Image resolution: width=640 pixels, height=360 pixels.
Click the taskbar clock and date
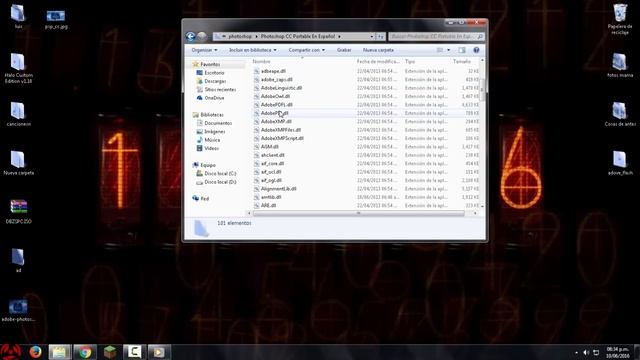(x=618, y=353)
